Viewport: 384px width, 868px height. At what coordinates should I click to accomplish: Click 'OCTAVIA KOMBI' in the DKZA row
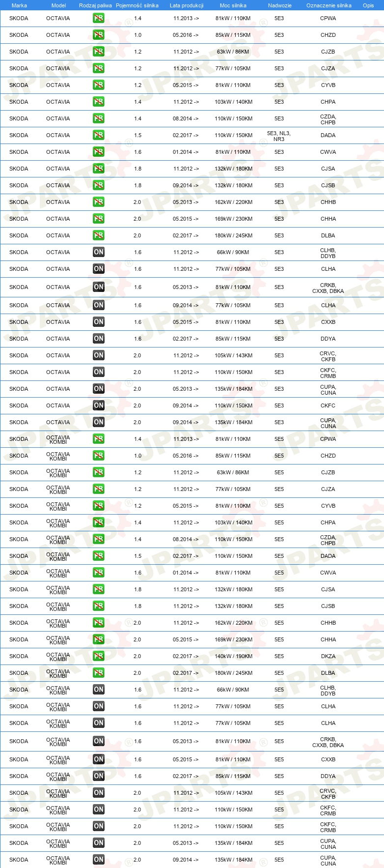(58, 656)
